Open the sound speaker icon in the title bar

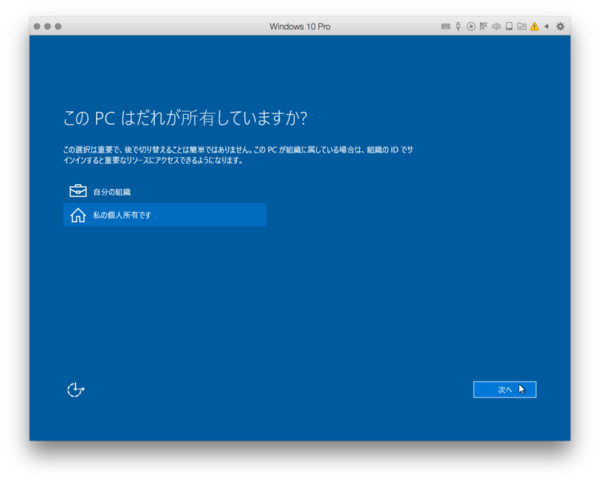coord(496,26)
